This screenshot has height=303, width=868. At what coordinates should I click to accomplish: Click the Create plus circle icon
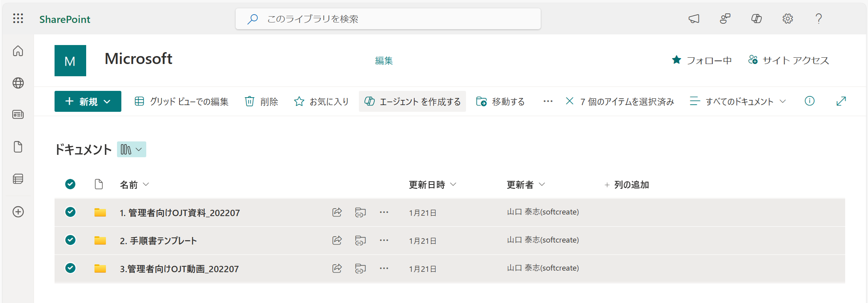[x=18, y=212]
